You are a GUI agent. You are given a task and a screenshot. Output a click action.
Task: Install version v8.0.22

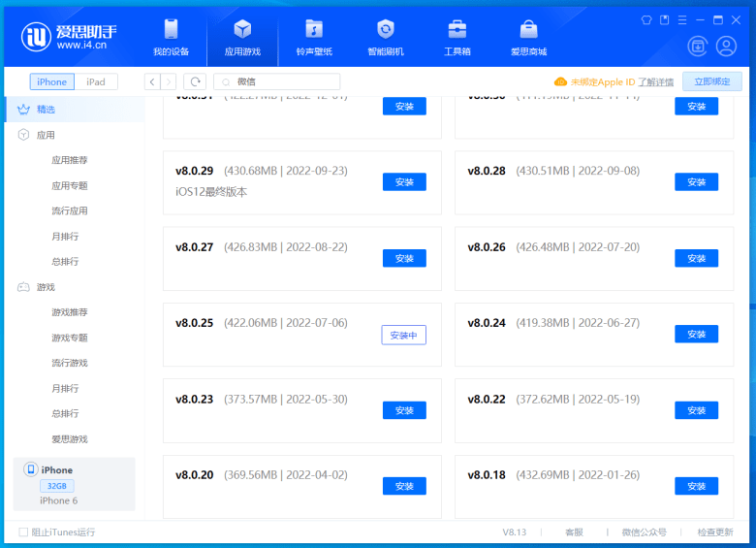[697, 410]
